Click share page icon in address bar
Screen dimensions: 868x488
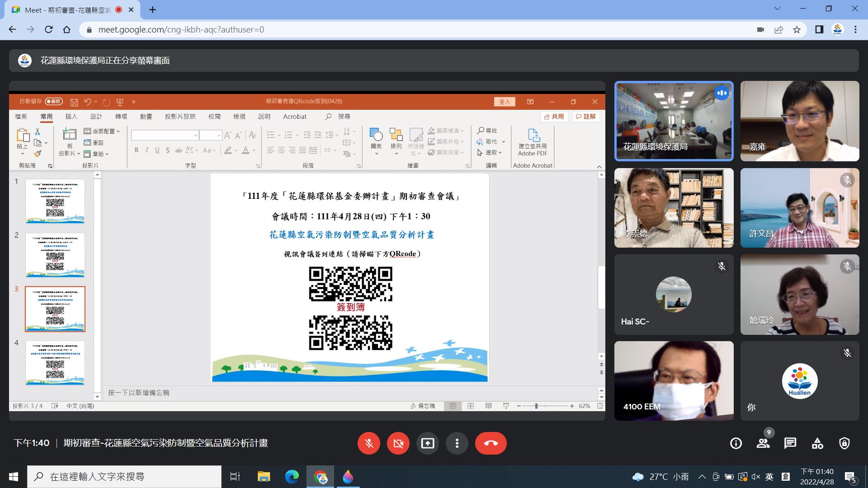coord(778,30)
